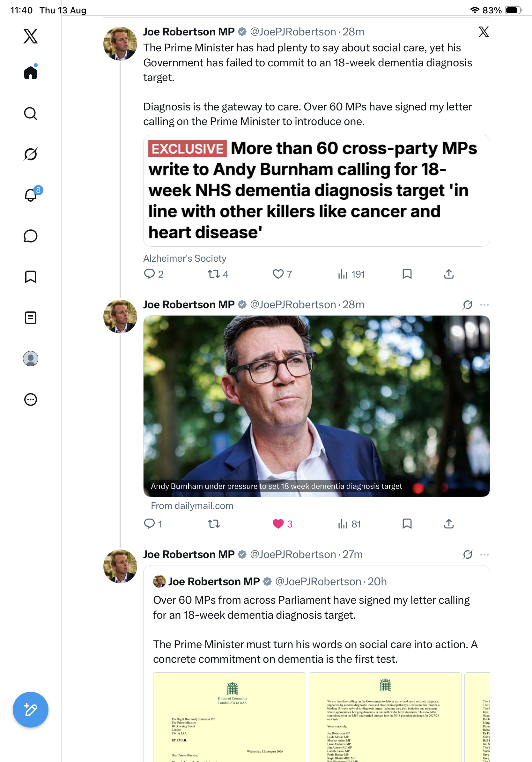Open the dailymail.com link under the photo
Screen dimensions: 532x762
tap(192, 506)
